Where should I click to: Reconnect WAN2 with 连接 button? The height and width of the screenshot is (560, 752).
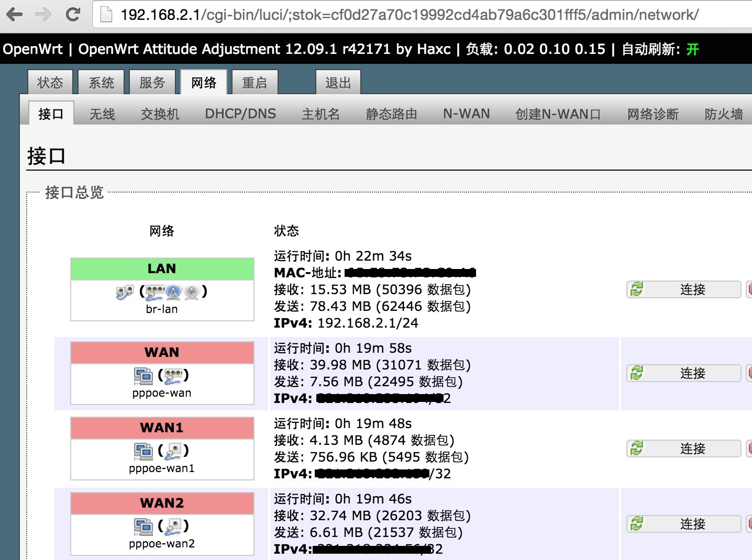pyautogui.click(x=684, y=524)
